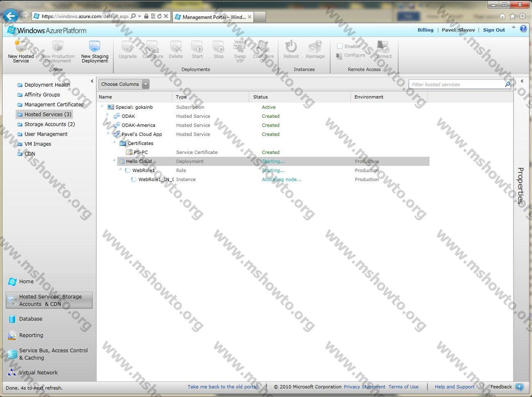Click the Start deployment icon
Screen dimensions: 532x397
197,47
